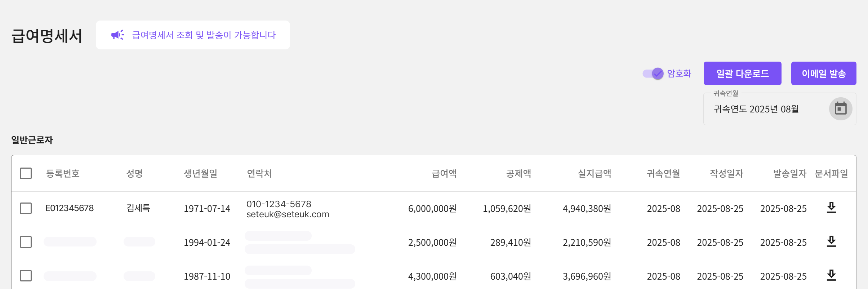Viewport: 868px width, 289px height.
Task: Download payslip for 김세특
Action: [831, 208]
